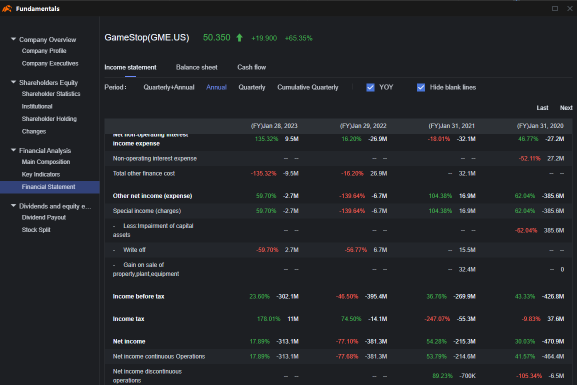Collapse the Company Overview section
Viewport: 577px width, 385px height.
coord(14,39)
